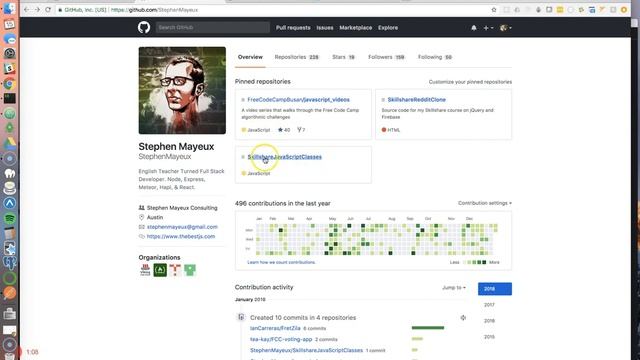
Task: Select the 2017 year filter
Action: pyautogui.click(x=489, y=305)
